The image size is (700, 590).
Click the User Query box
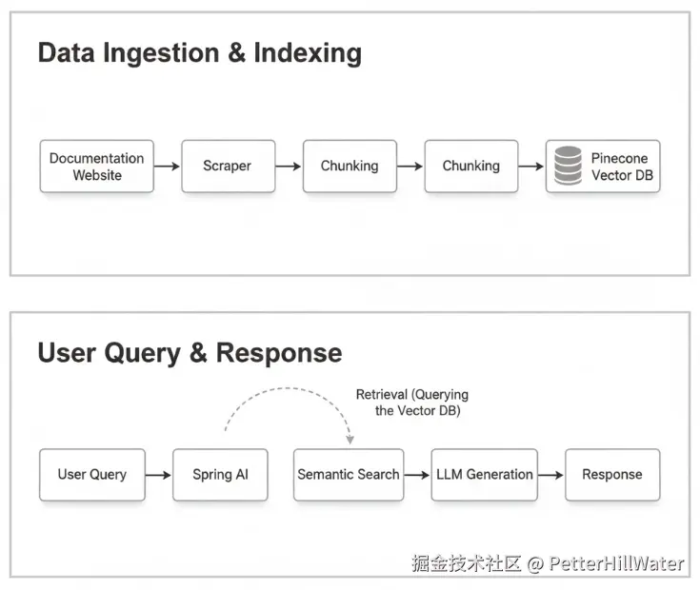coord(92,475)
